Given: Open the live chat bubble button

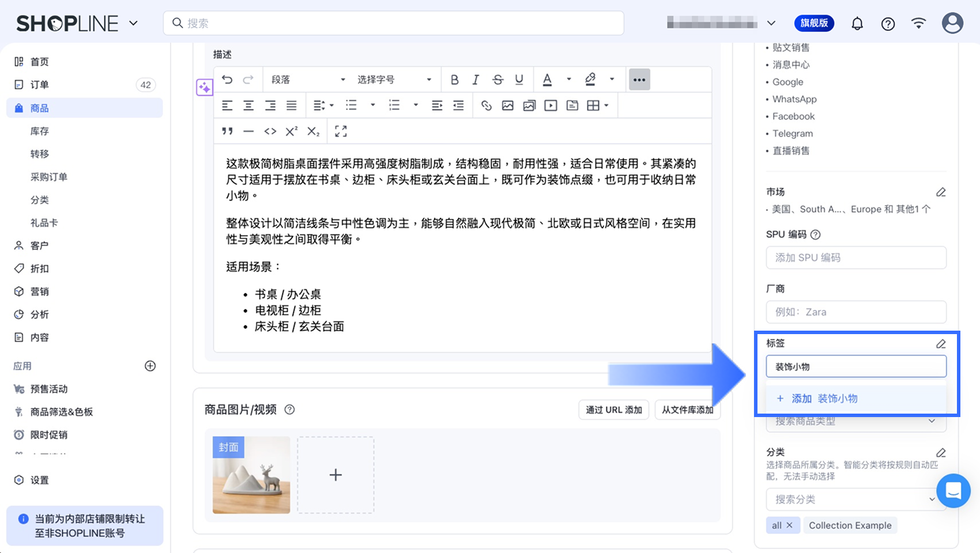Looking at the screenshot, I should (x=953, y=491).
